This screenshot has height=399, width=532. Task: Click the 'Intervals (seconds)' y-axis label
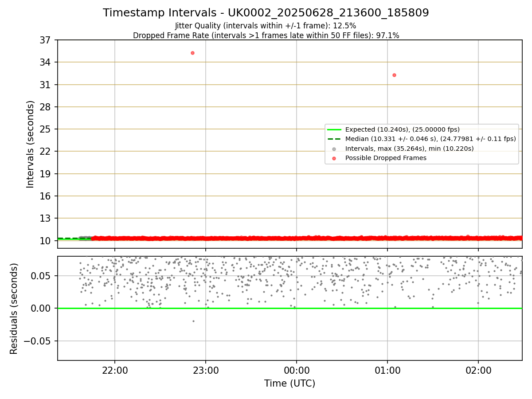click(x=30, y=144)
